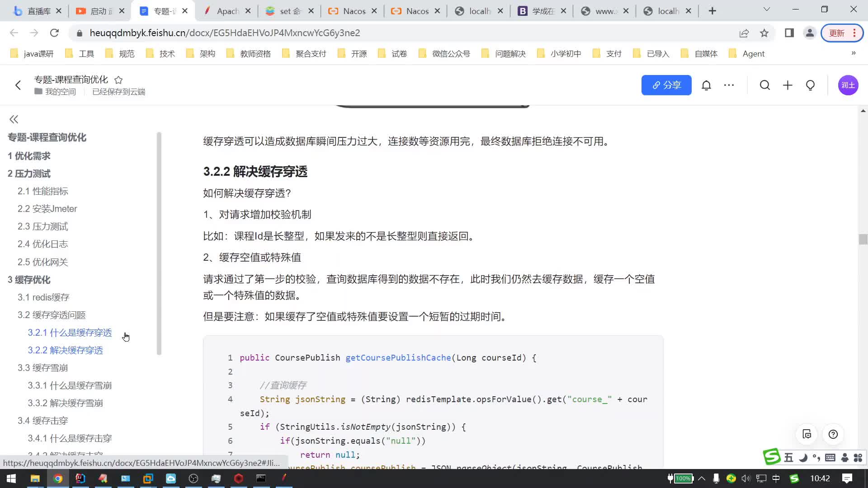Open the user avatar 润土
Screen dimensions: 868x488
[848, 85]
